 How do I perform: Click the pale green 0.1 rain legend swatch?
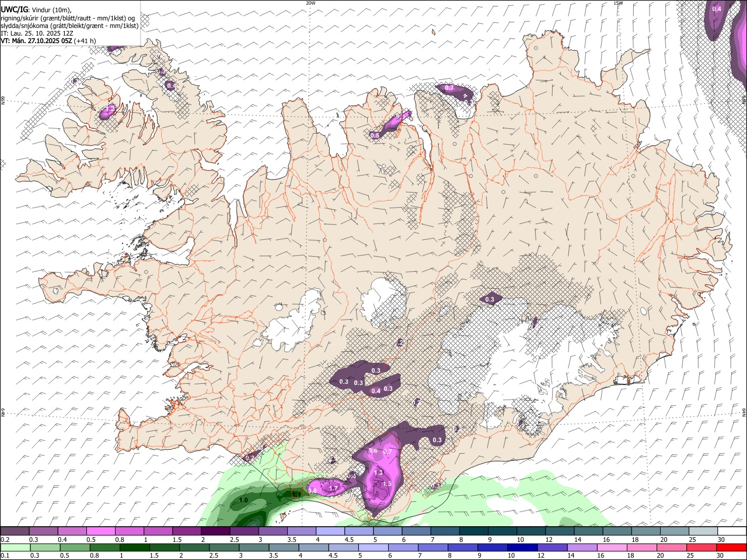[x=15, y=547]
